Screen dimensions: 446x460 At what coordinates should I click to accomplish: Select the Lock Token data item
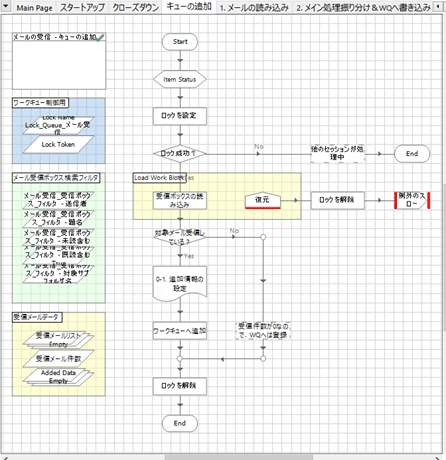pos(58,144)
